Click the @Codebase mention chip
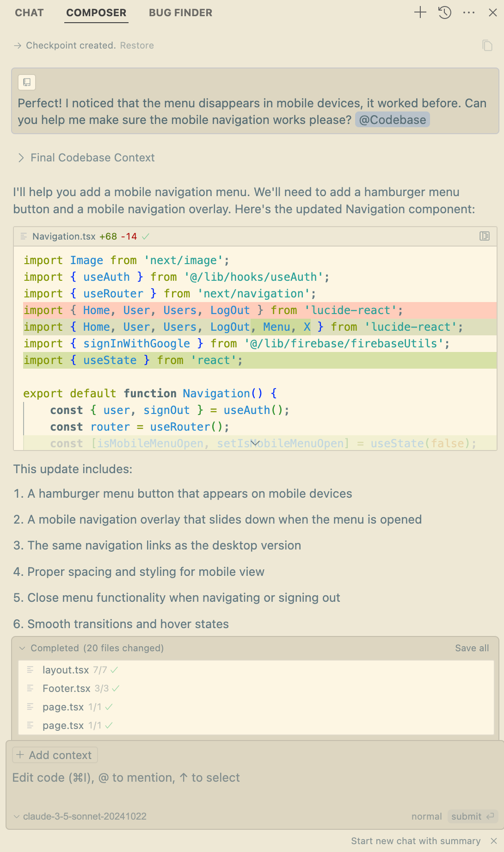Screen dimensions: 504x852 393,120
